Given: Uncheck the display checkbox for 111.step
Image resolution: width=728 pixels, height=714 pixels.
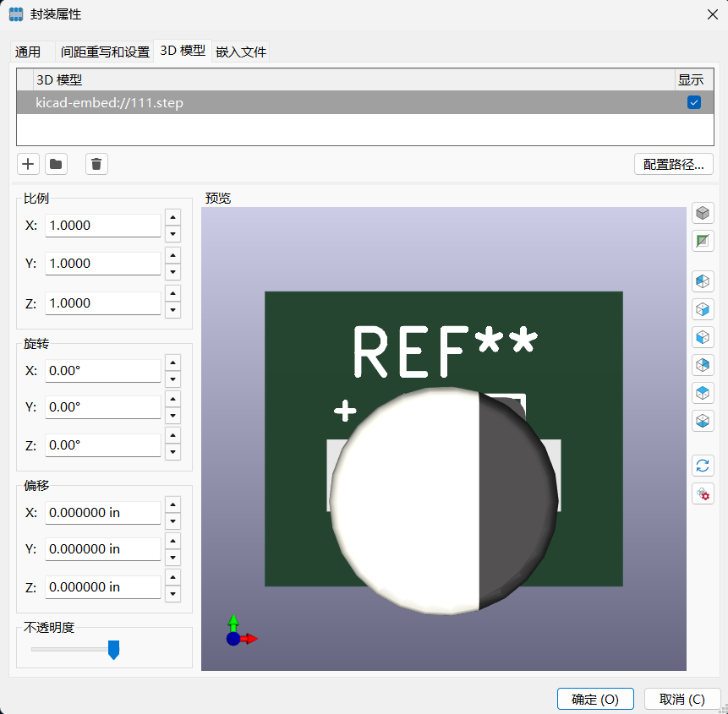Looking at the screenshot, I should coord(693,102).
